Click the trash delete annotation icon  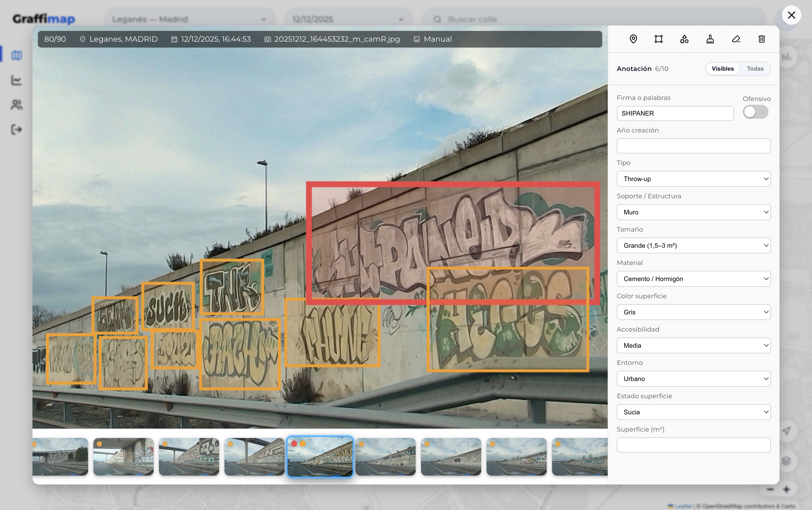point(762,39)
